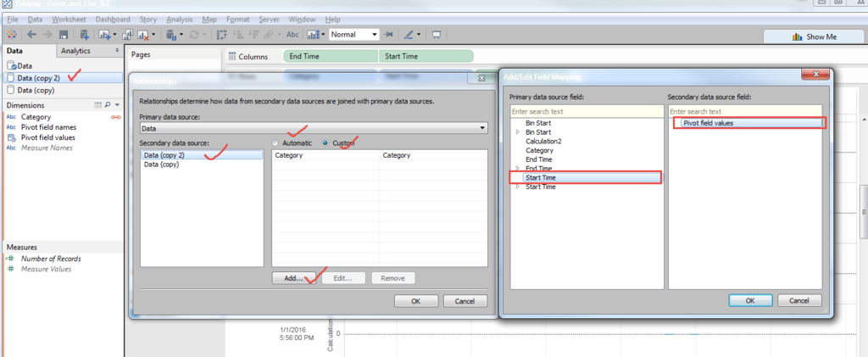Click the Show Mark Labels Abc icon
This screenshot has height=357, width=868.
pos(292,35)
